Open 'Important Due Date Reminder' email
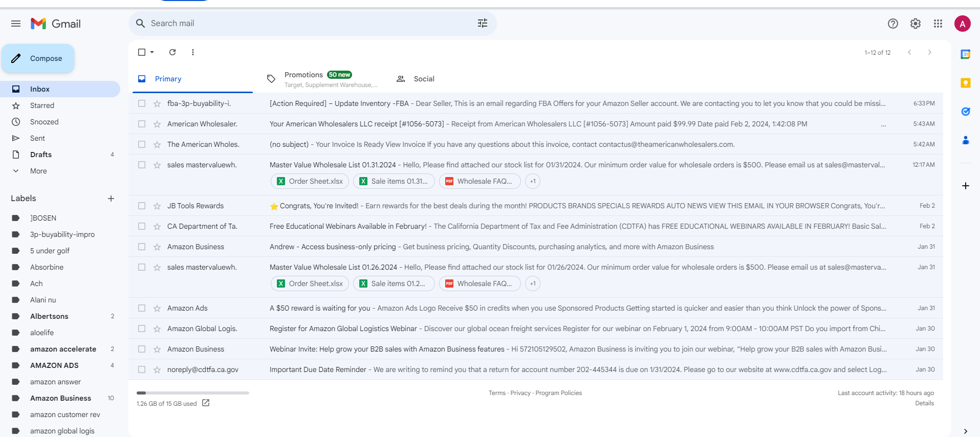Image resolution: width=980 pixels, height=437 pixels. click(536, 369)
